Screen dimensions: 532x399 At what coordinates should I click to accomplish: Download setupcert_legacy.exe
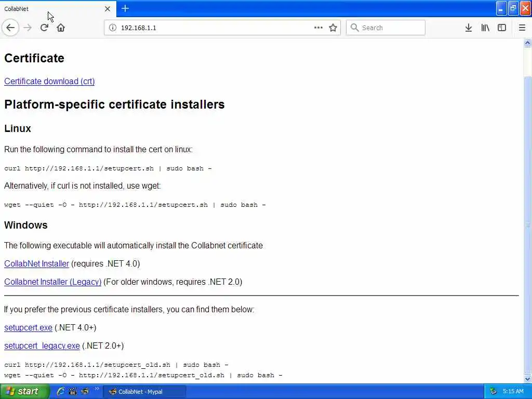coord(42,345)
